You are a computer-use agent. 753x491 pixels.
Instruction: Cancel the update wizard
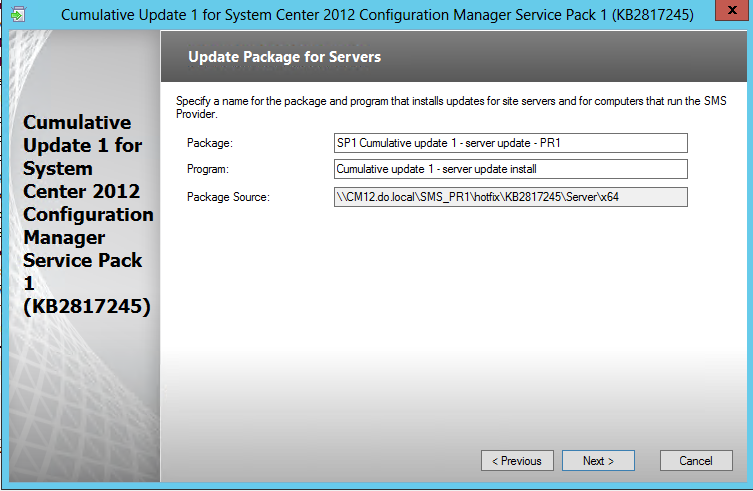(x=696, y=461)
